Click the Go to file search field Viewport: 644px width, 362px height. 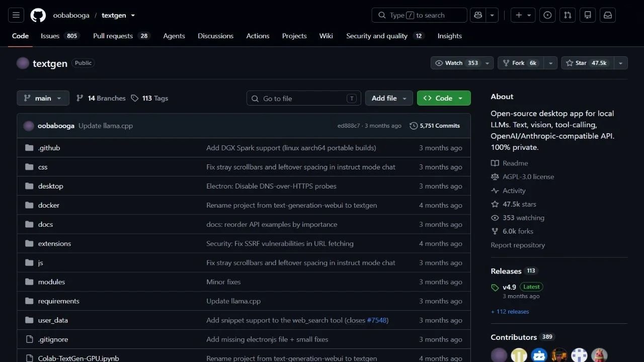pyautogui.click(x=304, y=98)
